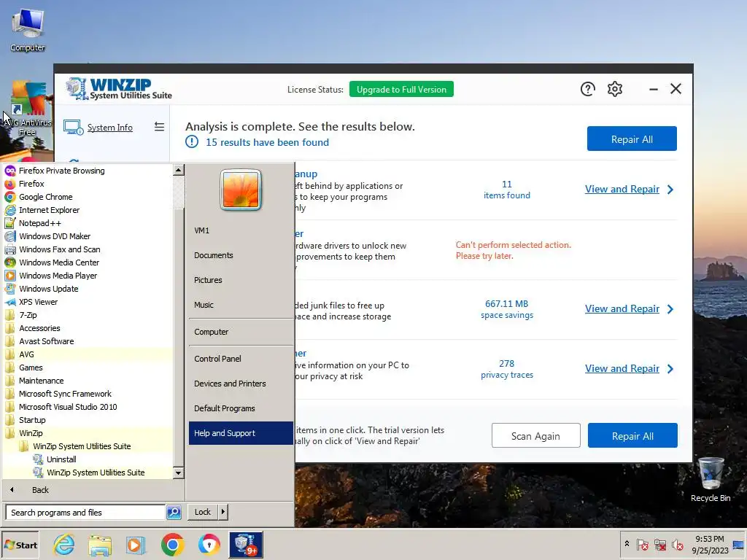
Task: Open View and Repair for 667.11 MB savings
Action: [x=622, y=308]
